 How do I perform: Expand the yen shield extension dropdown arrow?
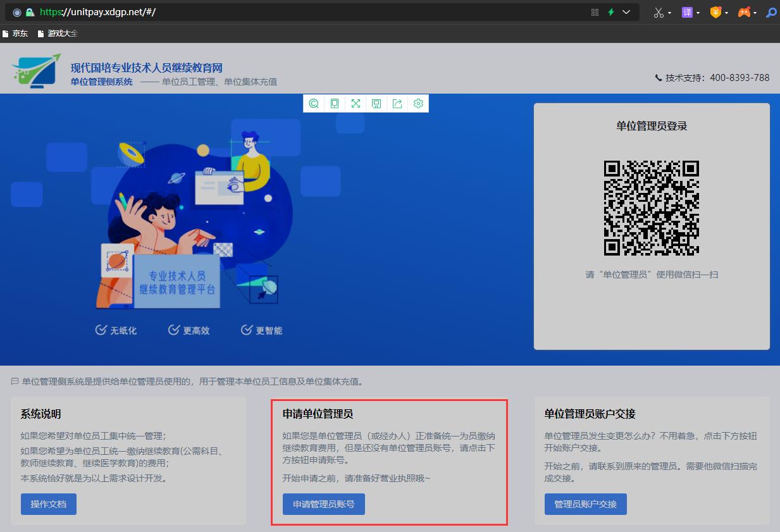click(726, 13)
